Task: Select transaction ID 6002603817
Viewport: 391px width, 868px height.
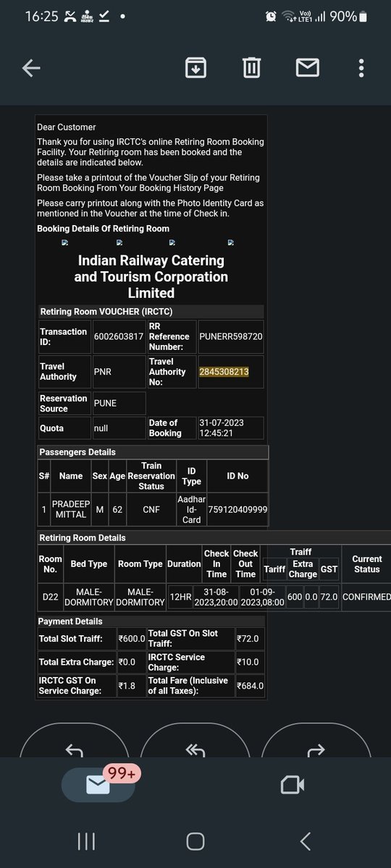Action: coord(119,336)
